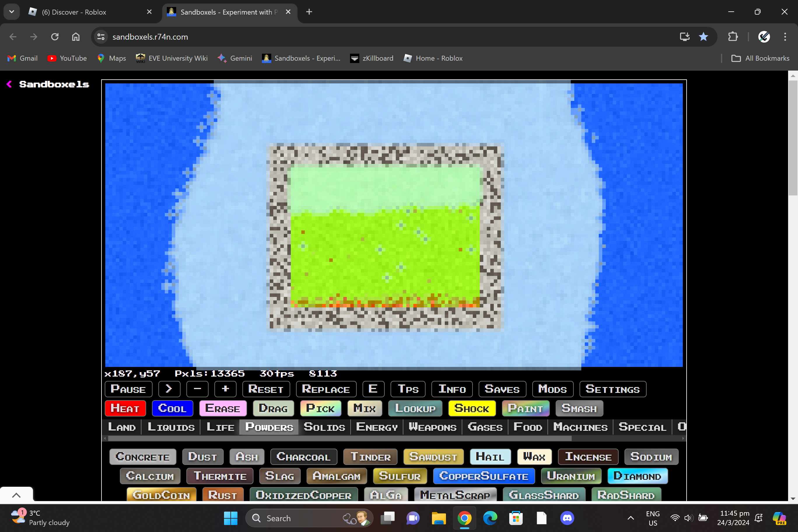The width and height of the screenshot is (798, 532).
Task: Open the YouTube bookmark
Action: (67, 58)
